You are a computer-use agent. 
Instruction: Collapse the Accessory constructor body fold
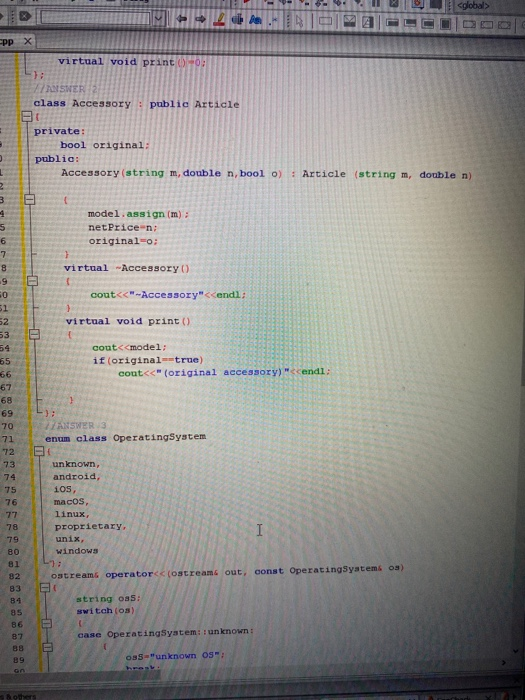click(29, 200)
